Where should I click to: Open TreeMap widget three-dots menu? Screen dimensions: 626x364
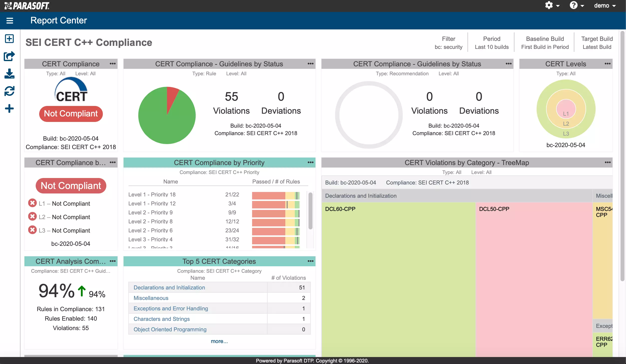(608, 163)
